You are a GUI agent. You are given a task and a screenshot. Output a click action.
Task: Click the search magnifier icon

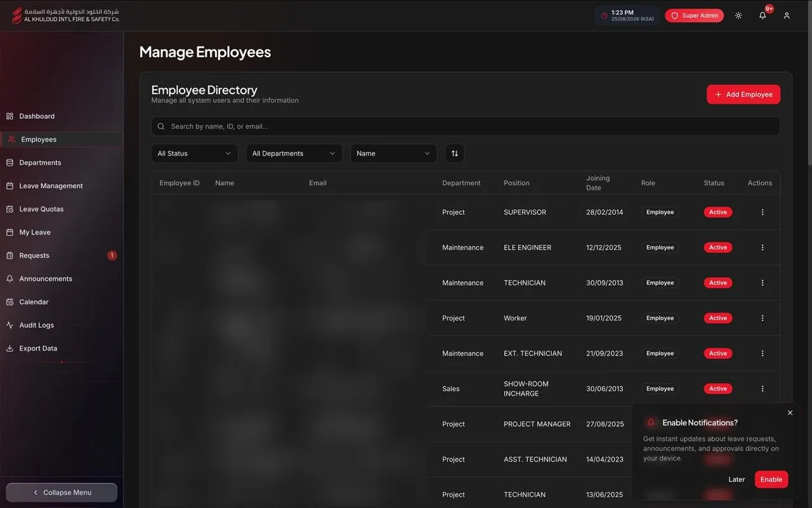161,126
